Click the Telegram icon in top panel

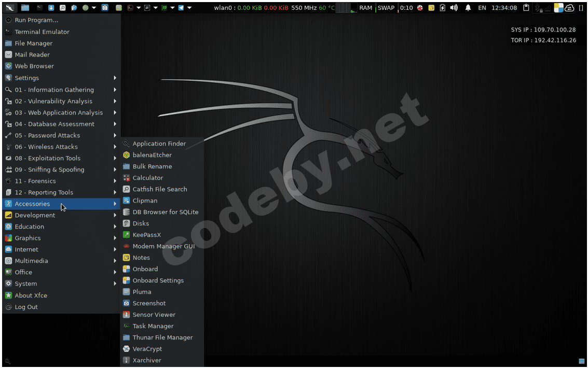coord(181,8)
